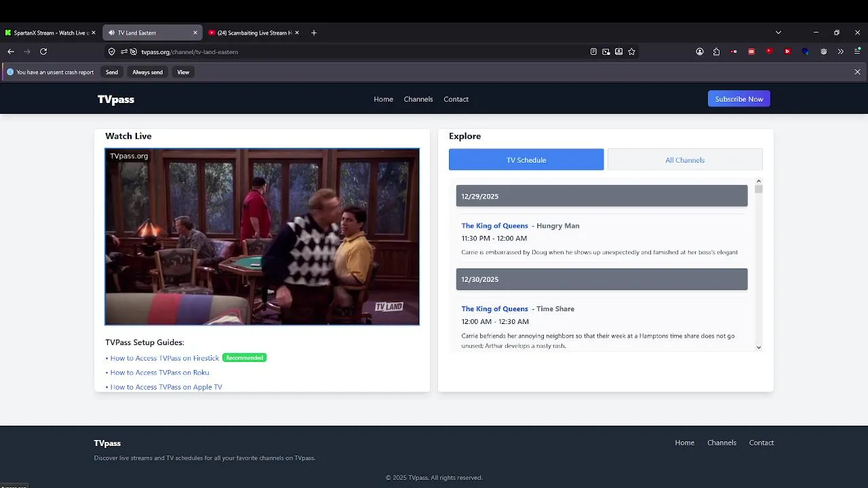Send the unsent crash report

point(112,72)
